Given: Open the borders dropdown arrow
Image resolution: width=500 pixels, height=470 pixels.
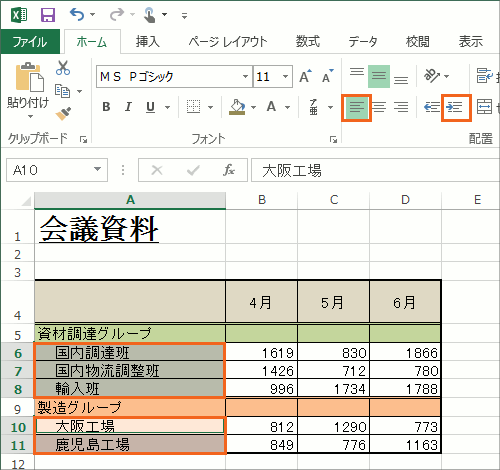Looking at the screenshot, I should (210, 107).
